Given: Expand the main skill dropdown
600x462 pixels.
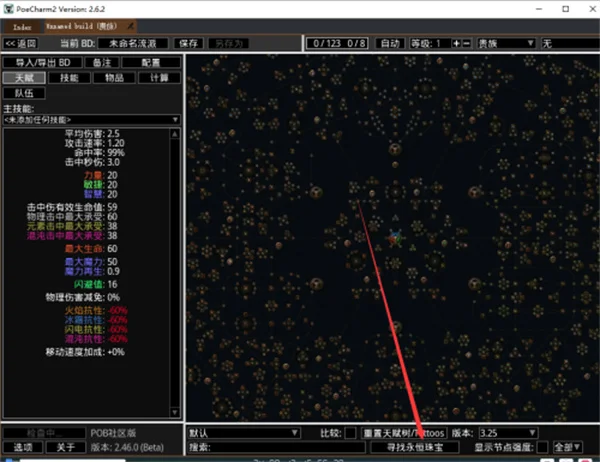Looking at the screenshot, I should (92, 120).
